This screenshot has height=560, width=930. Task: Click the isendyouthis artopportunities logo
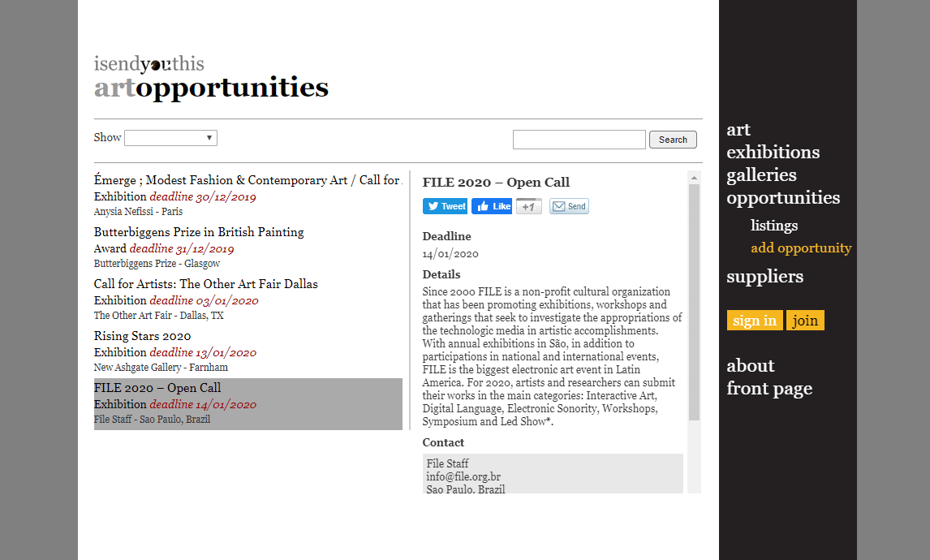[x=211, y=78]
